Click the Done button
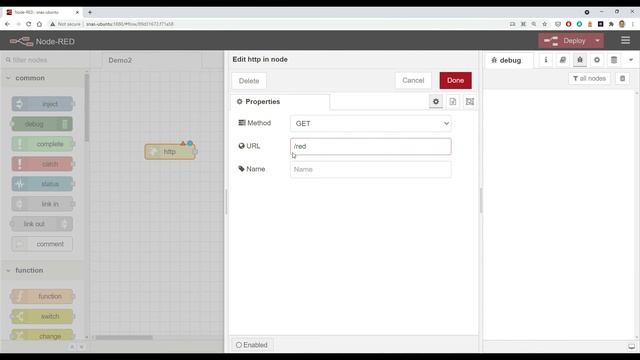 (456, 80)
